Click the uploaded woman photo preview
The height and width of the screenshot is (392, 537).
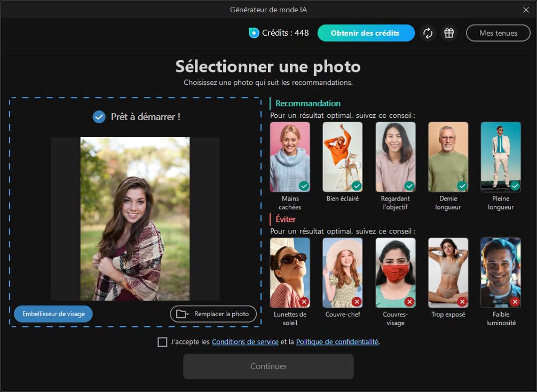pos(135,219)
